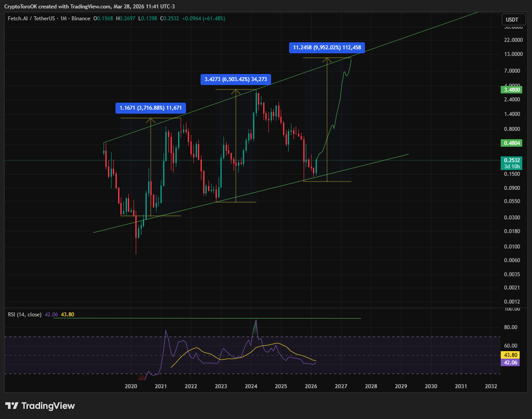Click the yellow 43.80 RSI value tag

point(510,355)
